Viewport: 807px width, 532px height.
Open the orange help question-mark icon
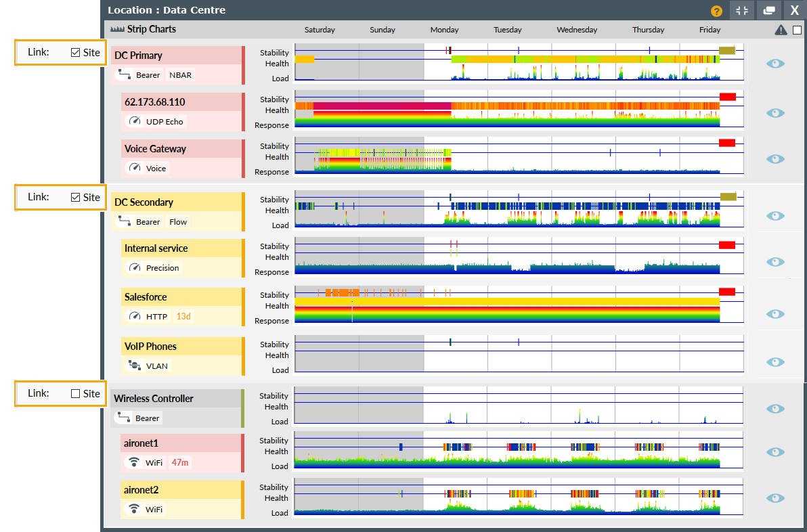pyautogui.click(x=716, y=10)
